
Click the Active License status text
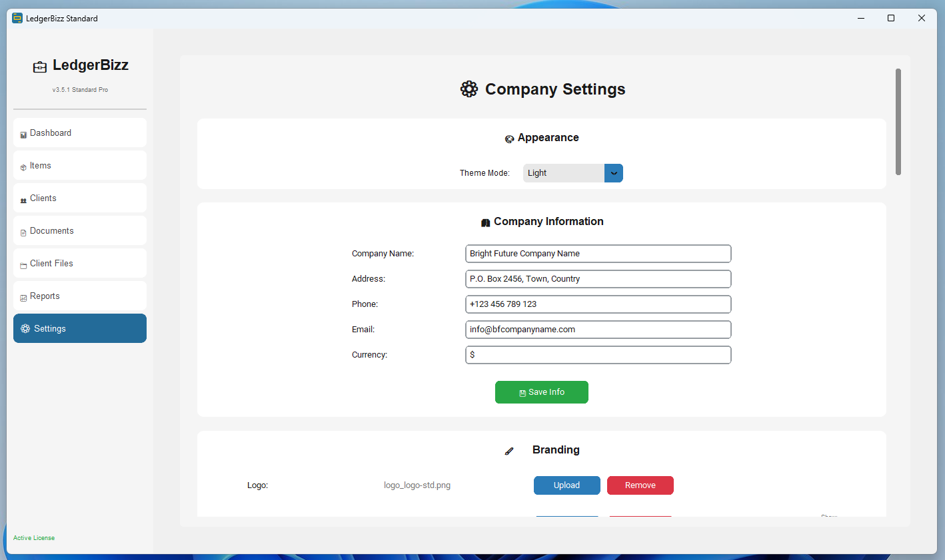tap(34, 538)
